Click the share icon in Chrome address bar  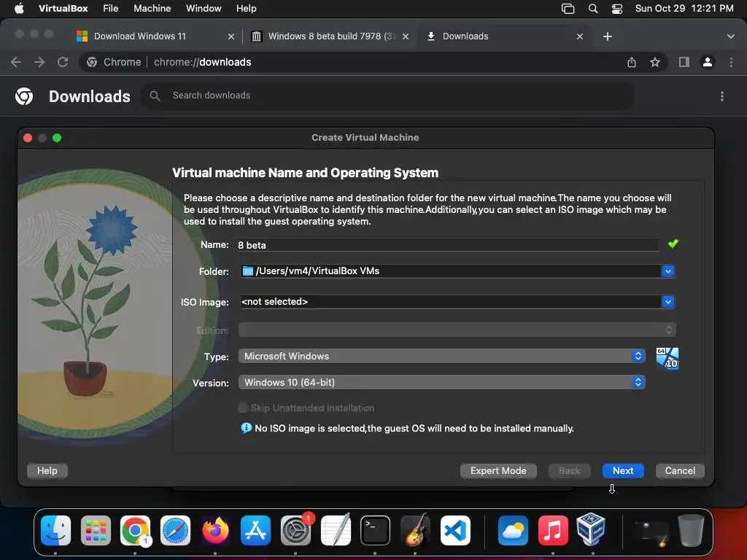[632, 62]
